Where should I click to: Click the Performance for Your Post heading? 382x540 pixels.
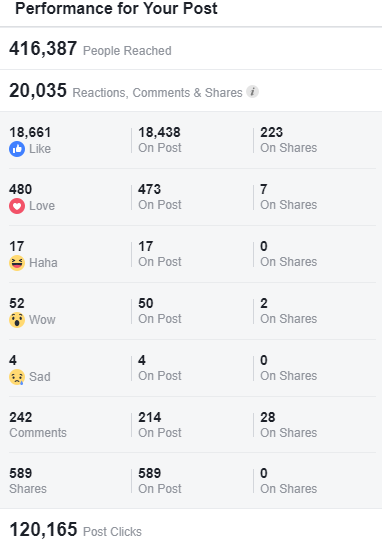coord(116,8)
